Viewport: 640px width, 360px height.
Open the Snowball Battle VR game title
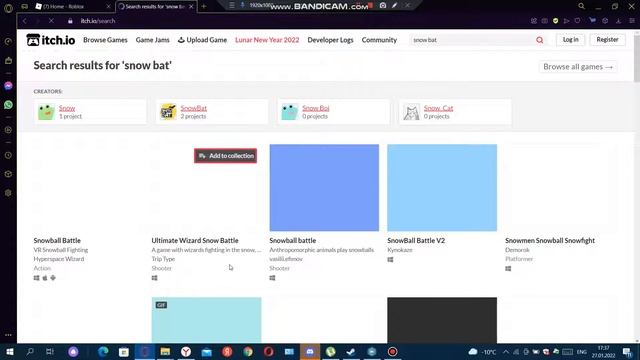click(x=57, y=240)
